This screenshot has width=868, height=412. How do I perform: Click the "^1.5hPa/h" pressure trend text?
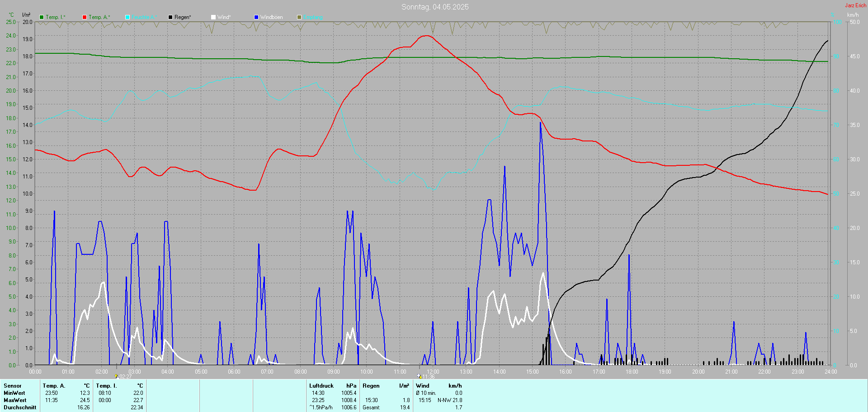(321, 407)
